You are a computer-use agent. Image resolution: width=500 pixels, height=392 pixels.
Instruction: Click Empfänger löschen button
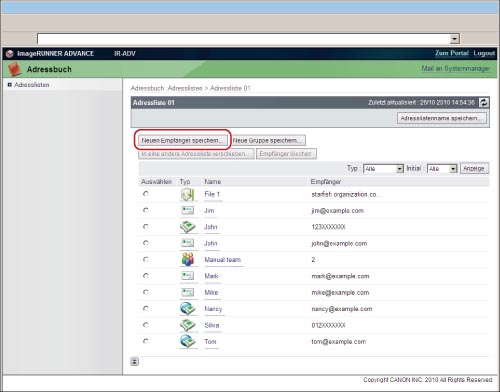(x=286, y=154)
